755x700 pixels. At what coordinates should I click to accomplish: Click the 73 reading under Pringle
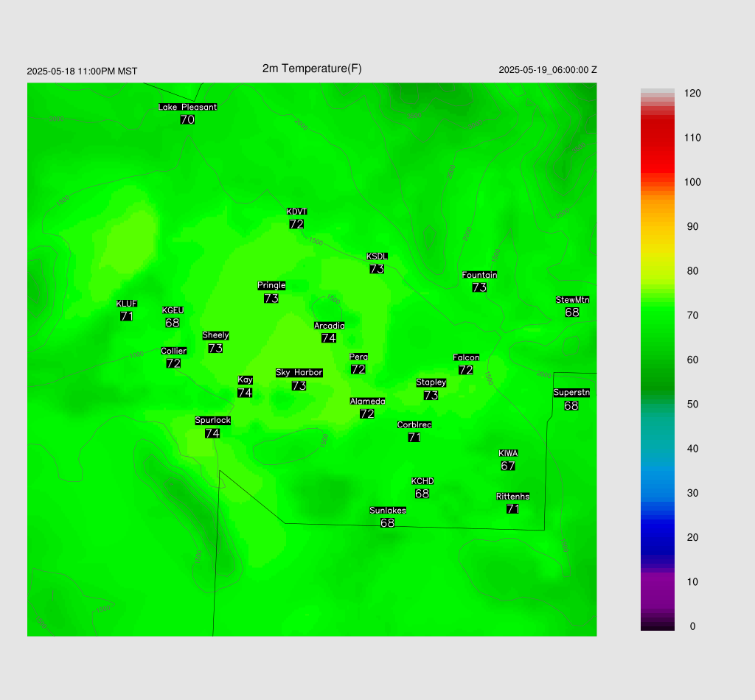point(271,298)
